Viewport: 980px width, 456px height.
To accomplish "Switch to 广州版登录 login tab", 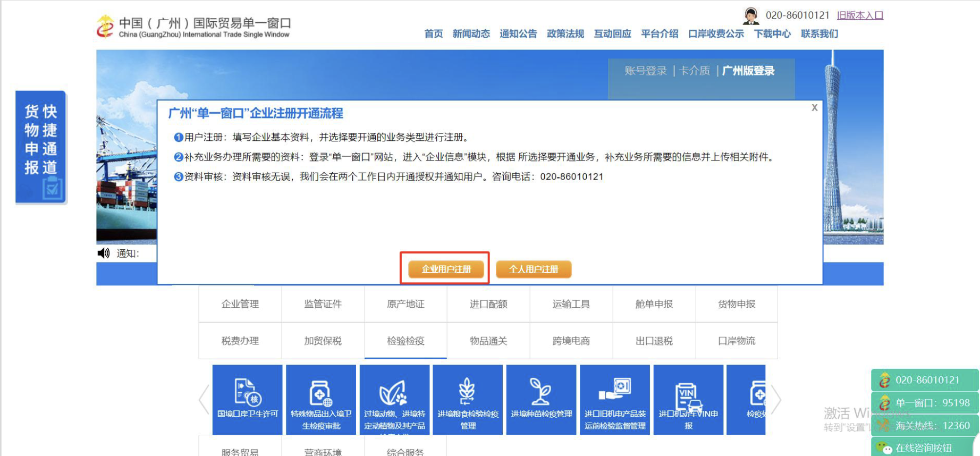I will pos(748,71).
